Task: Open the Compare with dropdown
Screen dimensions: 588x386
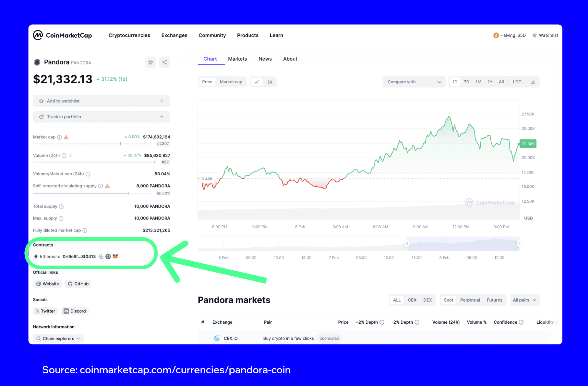Action: (x=414, y=82)
